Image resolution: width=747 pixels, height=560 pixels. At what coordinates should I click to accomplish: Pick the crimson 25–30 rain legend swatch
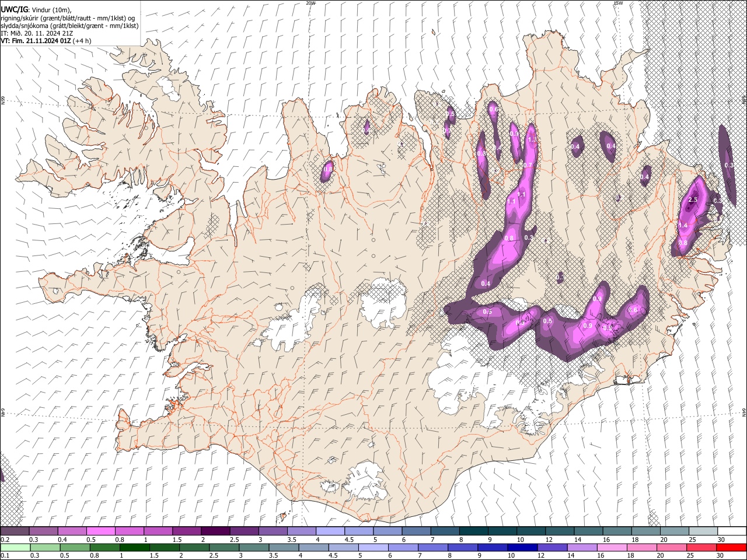click(x=702, y=547)
